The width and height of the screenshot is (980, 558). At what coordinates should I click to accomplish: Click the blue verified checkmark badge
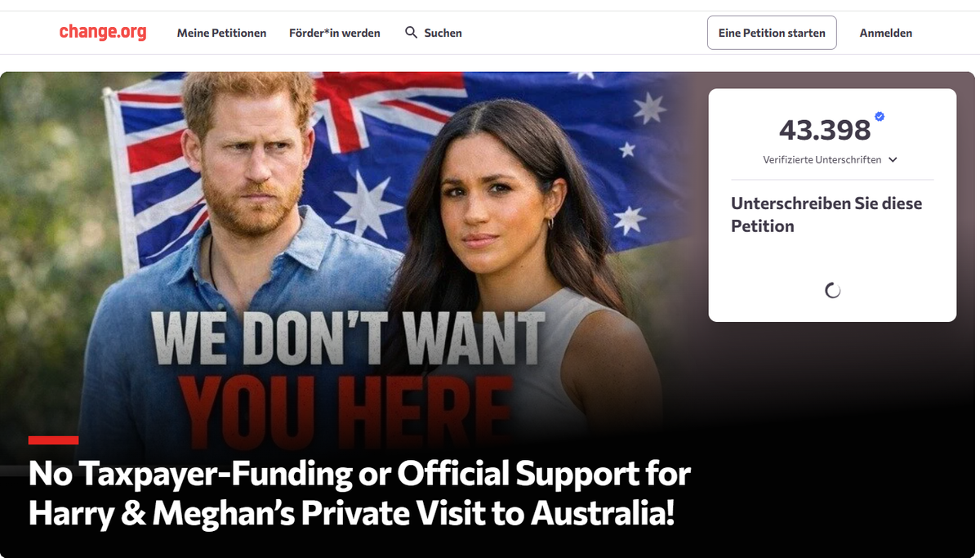880,117
